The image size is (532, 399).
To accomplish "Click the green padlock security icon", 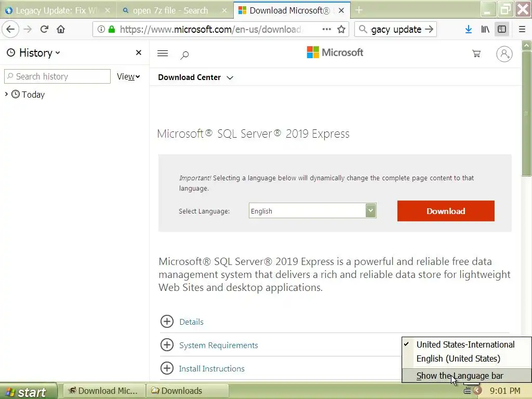I will click(x=112, y=29).
